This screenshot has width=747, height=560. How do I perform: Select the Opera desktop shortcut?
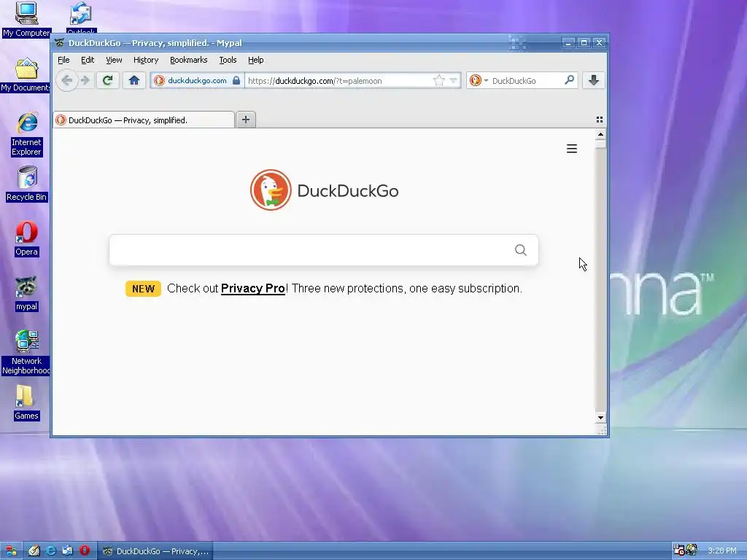[x=27, y=238]
